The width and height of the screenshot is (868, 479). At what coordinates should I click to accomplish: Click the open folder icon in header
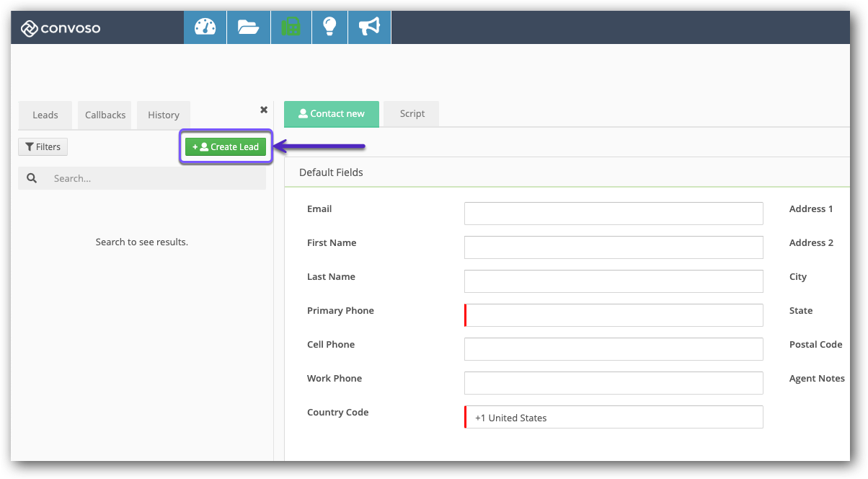pos(248,27)
